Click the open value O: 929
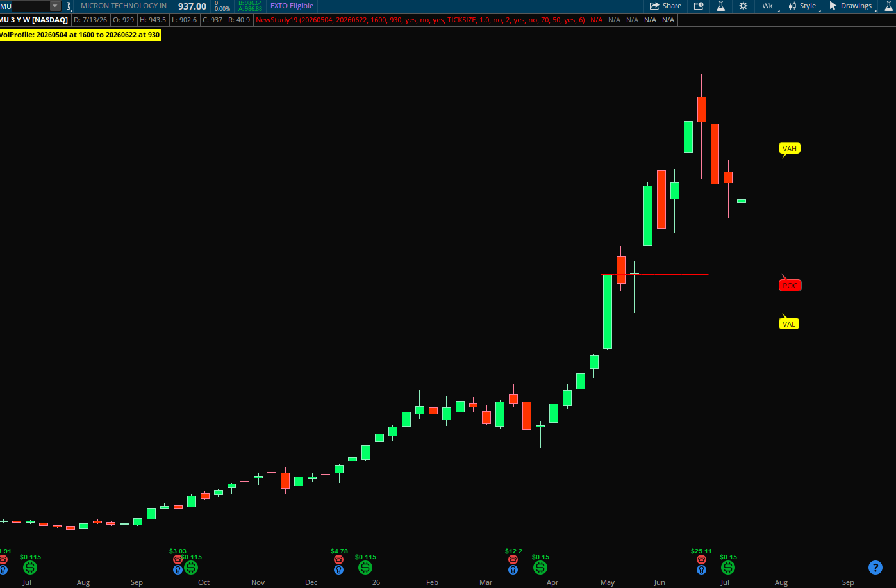This screenshot has width=896, height=588. 124,20
